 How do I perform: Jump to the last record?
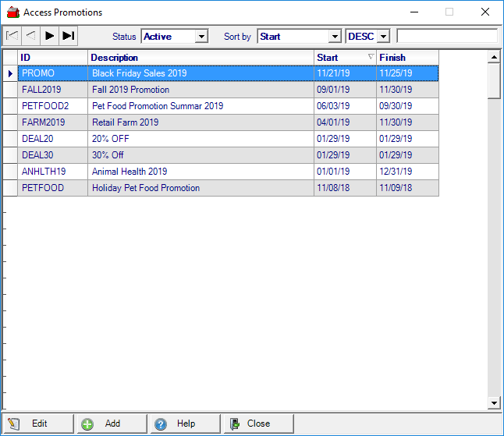coord(69,36)
